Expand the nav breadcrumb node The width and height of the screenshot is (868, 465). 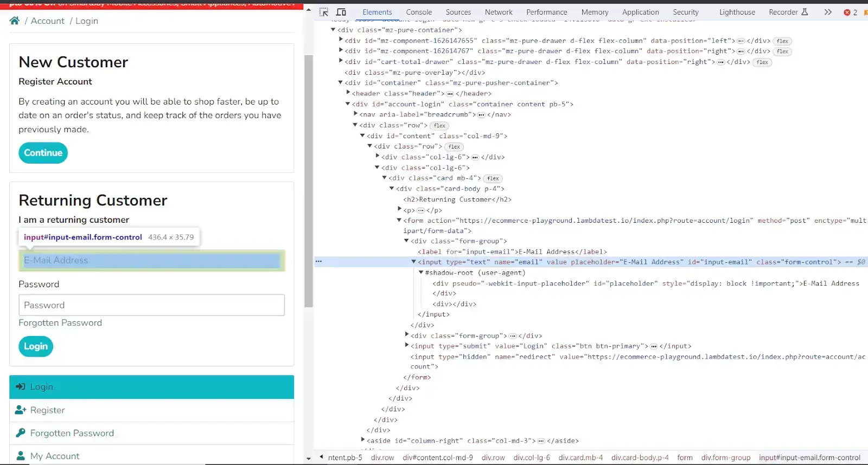(355, 114)
